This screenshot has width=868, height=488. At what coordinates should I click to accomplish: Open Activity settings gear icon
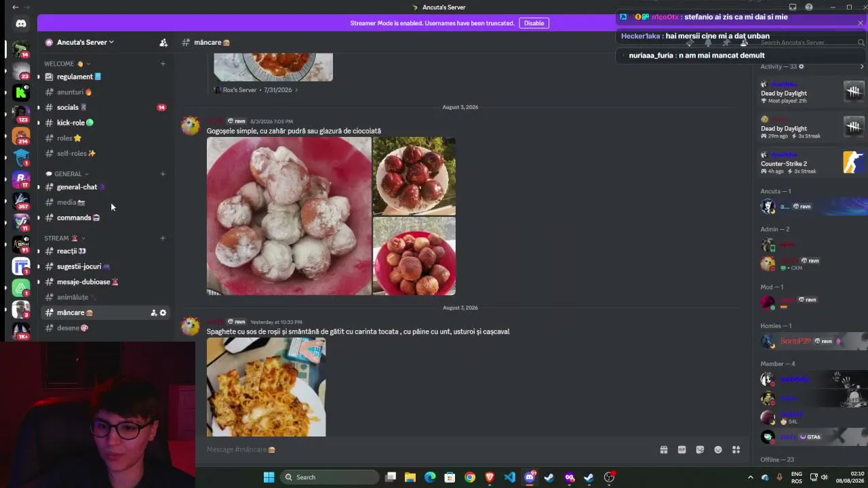tap(801, 66)
